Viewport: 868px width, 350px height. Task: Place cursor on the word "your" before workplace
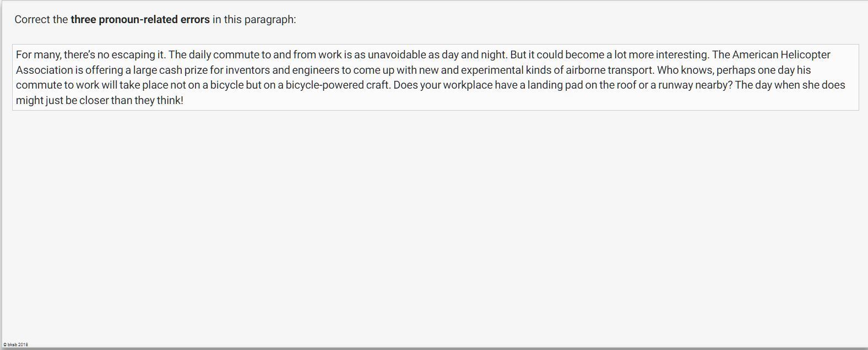(x=430, y=85)
